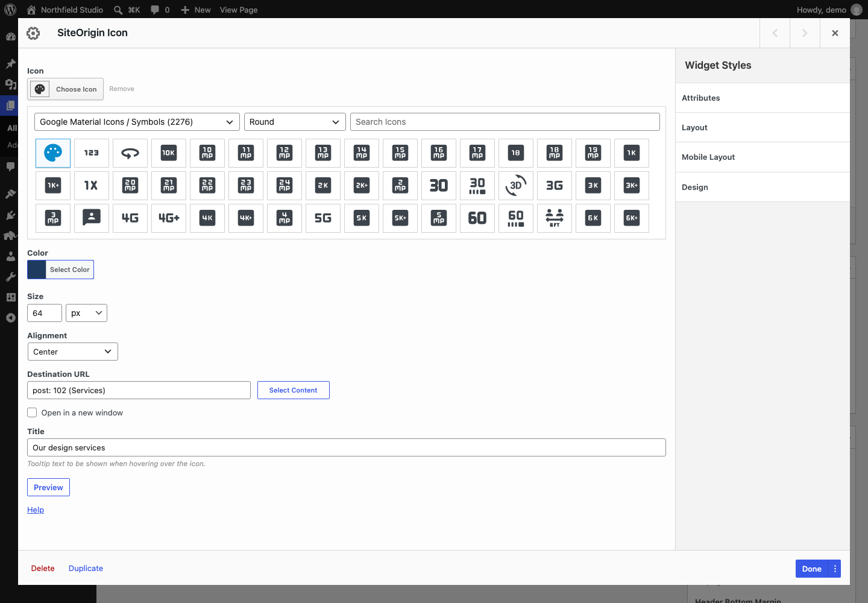Choose the 15MP icon
The image size is (868, 603).
tap(400, 153)
